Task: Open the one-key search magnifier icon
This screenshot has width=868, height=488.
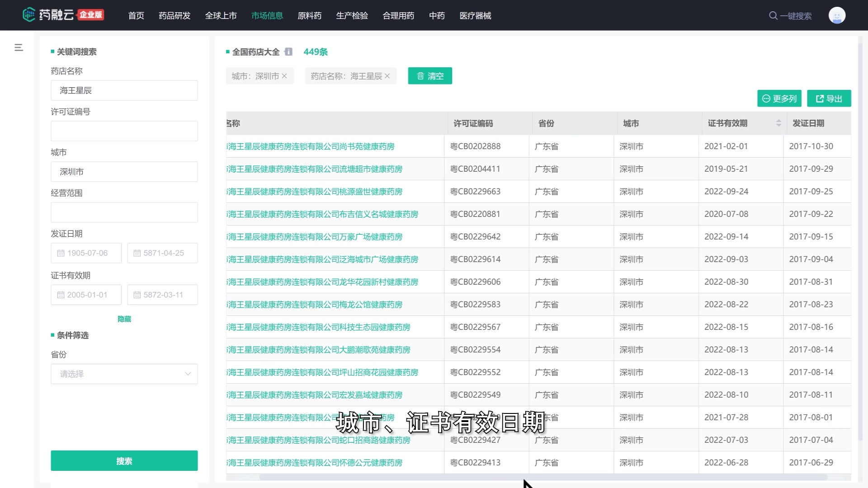Action: [x=773, y=16]
